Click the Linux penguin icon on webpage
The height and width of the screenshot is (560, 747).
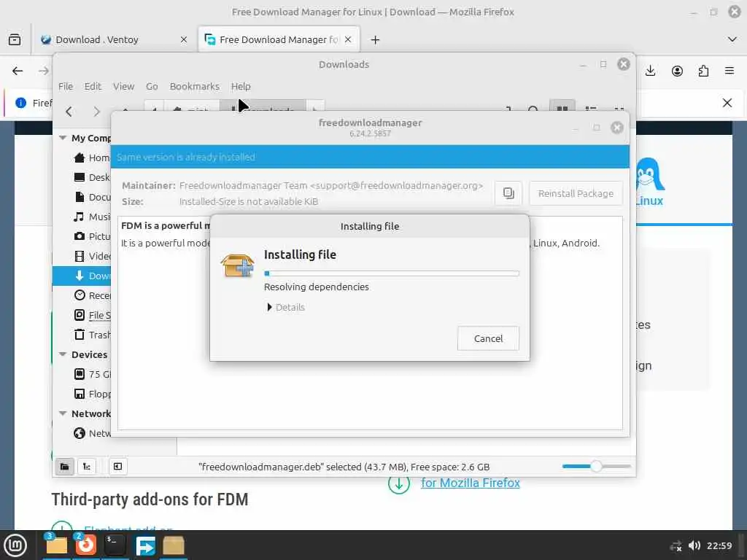(x=649, y=174)
